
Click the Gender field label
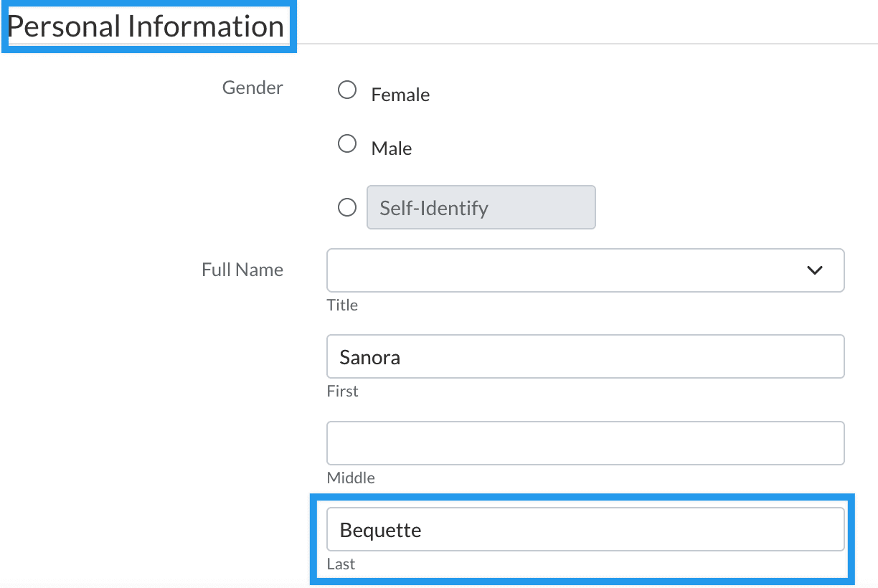point(252,87)
